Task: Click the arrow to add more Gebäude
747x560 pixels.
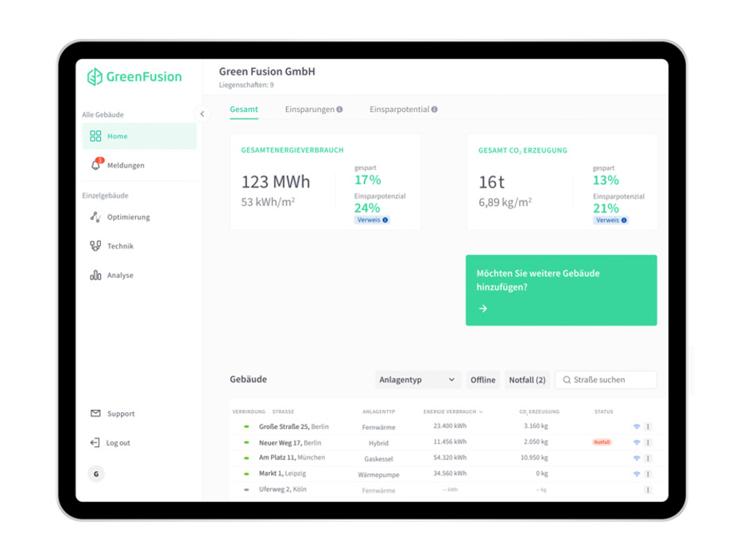Action: click(483, 309)
